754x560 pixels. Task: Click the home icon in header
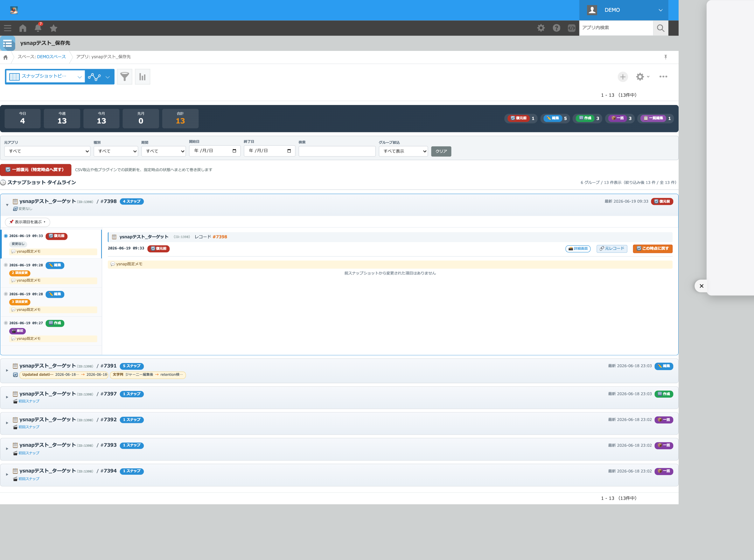pos(23,28)
